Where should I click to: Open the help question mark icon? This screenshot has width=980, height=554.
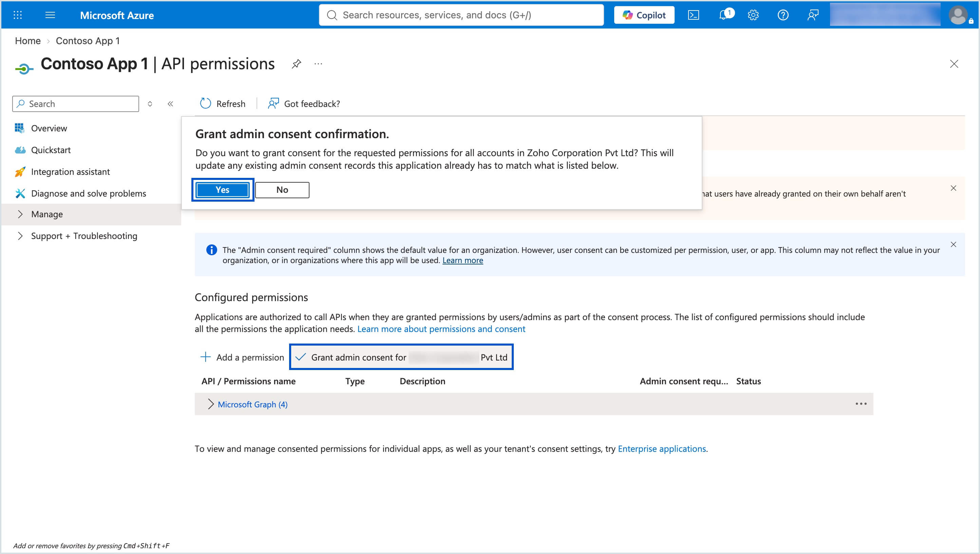[783, 15]
